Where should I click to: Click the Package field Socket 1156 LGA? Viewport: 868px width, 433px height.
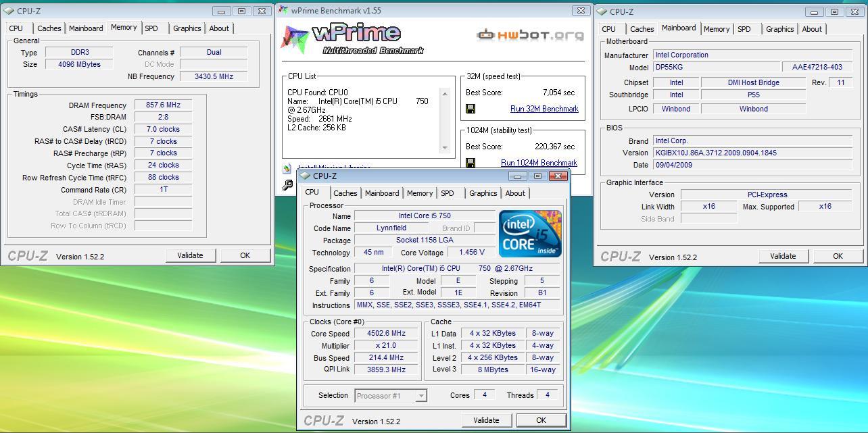pos(425,240)
